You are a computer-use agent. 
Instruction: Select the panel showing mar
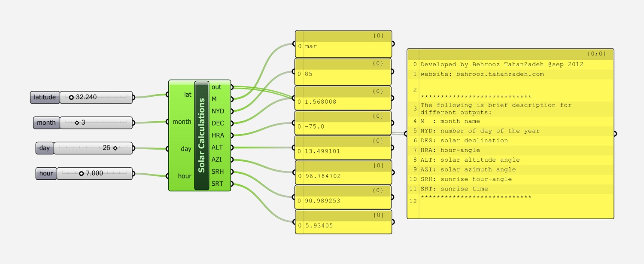tap(343, 46)
